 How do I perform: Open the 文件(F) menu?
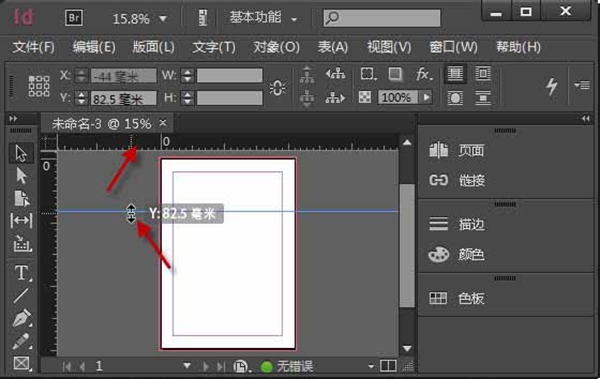tap(33, 47)
